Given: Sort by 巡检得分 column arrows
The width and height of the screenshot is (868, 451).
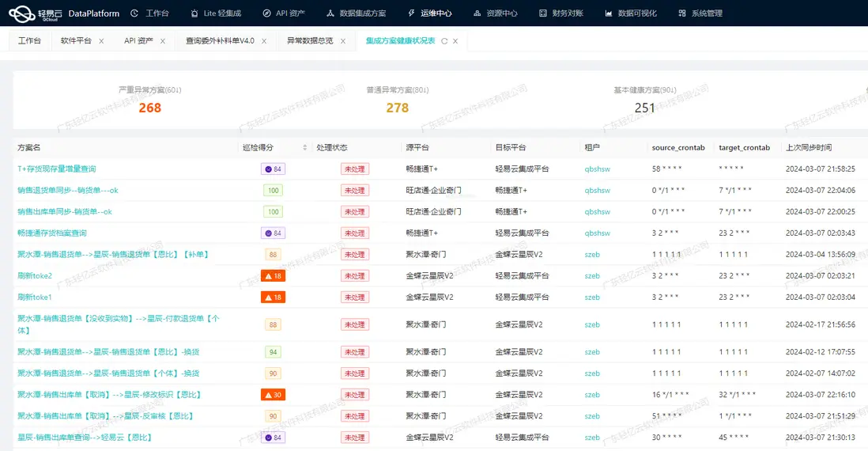Looking at the screenshot, I should (x=304, y=147).
